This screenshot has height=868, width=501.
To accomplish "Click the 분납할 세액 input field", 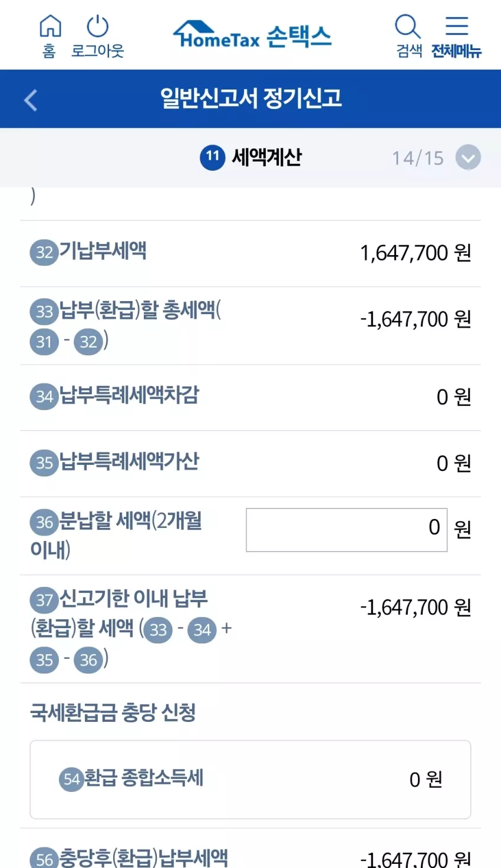I will [x=347, y=530].
